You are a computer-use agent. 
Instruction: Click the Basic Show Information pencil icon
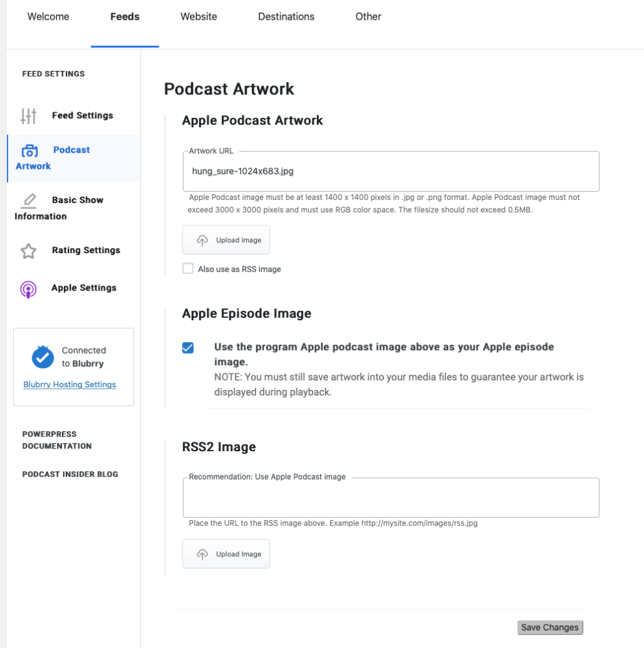click(x=28, y=201)
